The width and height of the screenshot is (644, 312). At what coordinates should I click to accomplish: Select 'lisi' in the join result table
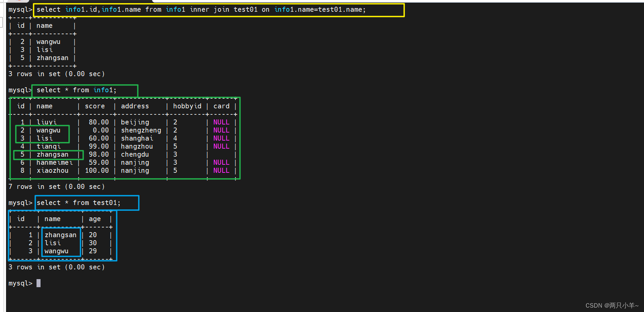tap(45, 50)
